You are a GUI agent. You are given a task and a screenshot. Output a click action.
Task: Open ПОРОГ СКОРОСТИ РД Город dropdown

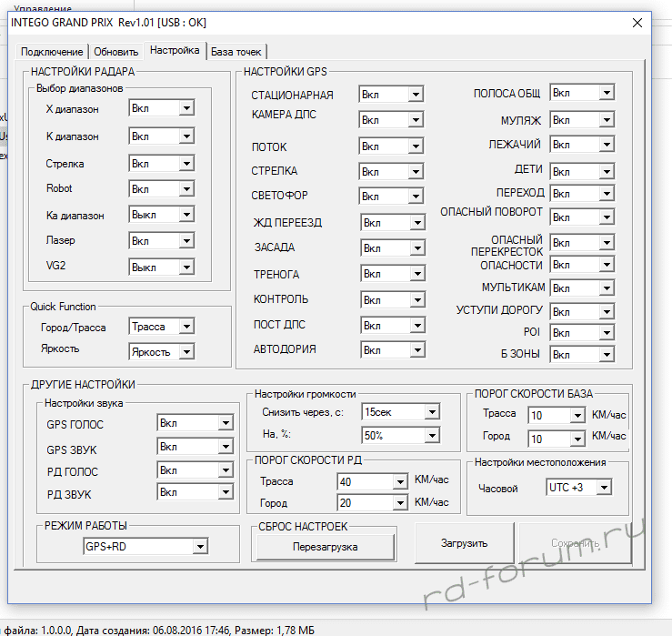pyautogui.click(x=373, y=502)
